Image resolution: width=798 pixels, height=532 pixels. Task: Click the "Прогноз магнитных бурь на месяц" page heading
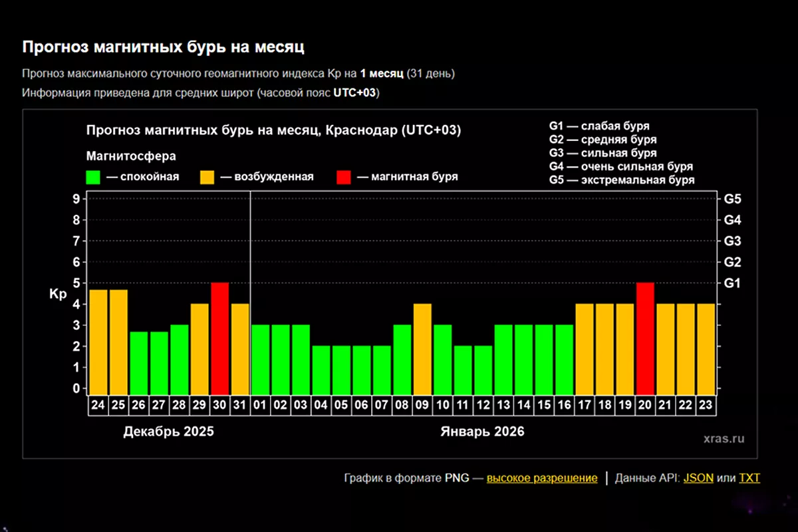(164, 47)
